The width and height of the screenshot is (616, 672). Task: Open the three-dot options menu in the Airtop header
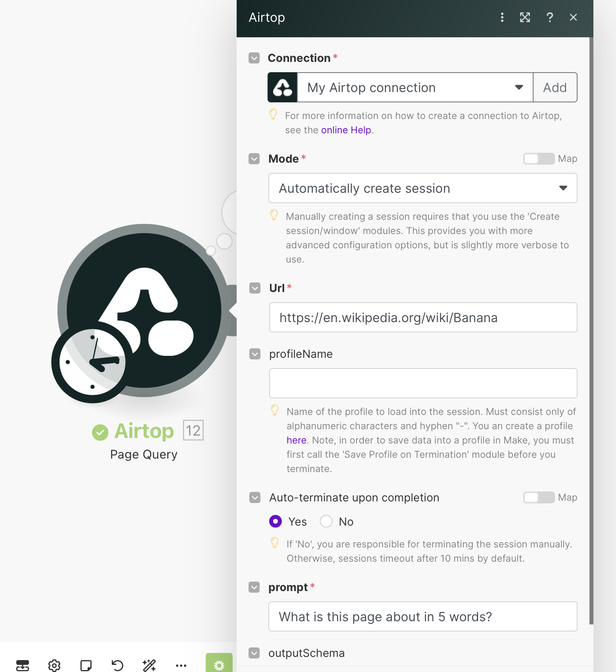tap(502, 17)
